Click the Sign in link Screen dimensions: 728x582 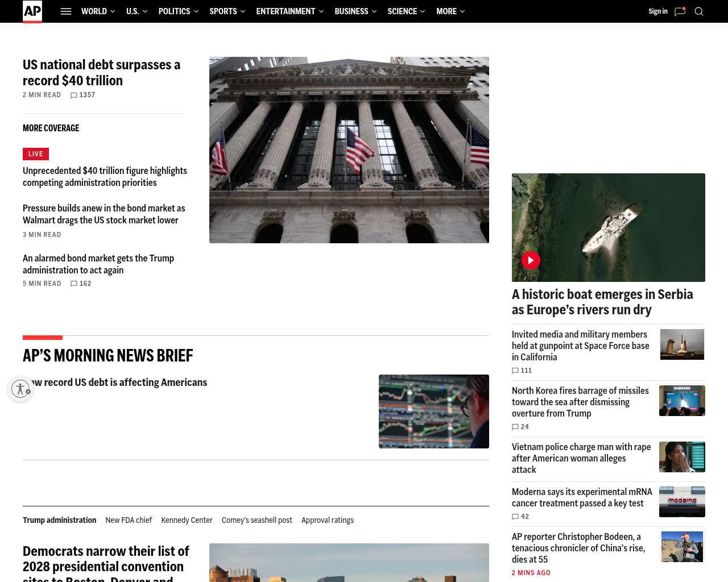click(x=658, y=11)
